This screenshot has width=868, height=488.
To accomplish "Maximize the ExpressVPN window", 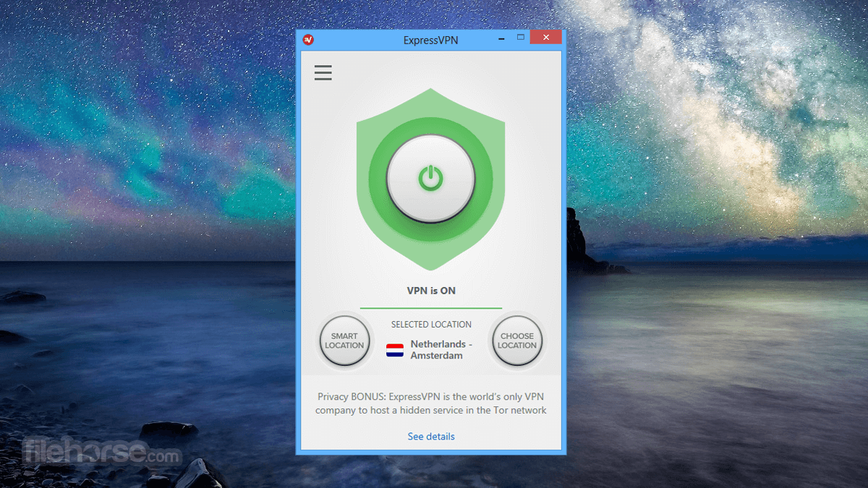I will (520, 37).
